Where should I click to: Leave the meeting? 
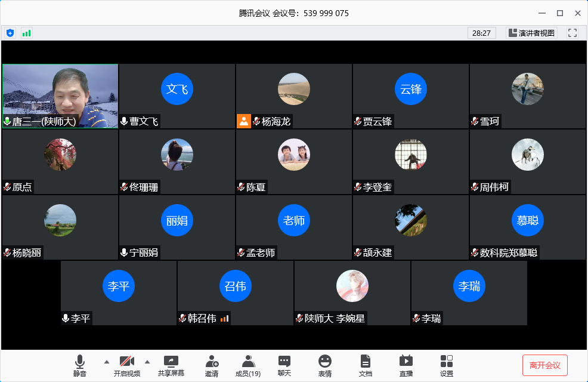(545, 365)
